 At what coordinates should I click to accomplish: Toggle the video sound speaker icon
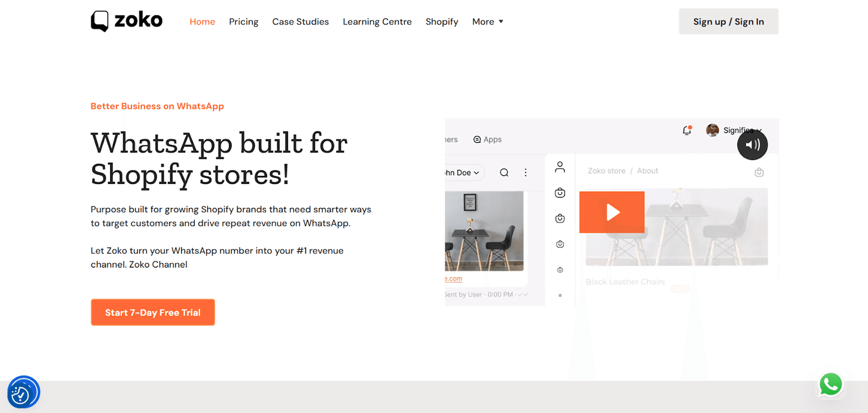[752, 145]
